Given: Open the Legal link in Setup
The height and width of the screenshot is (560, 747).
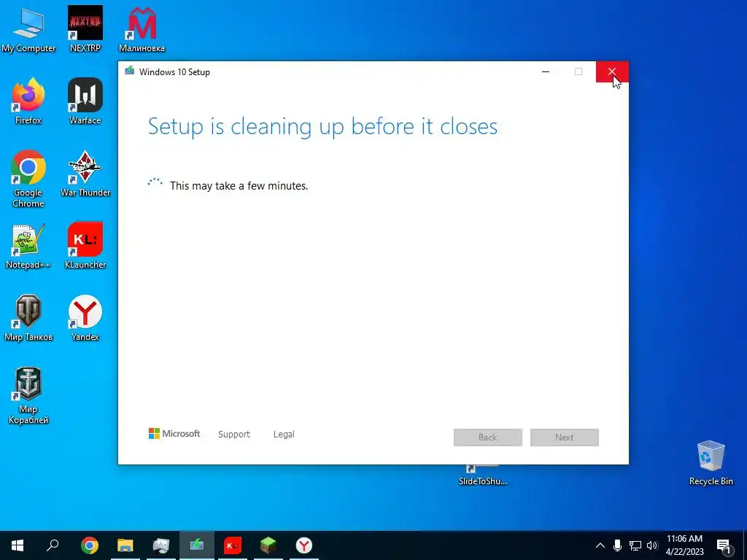Looking at the screenshot, I should tap(284, 435).
